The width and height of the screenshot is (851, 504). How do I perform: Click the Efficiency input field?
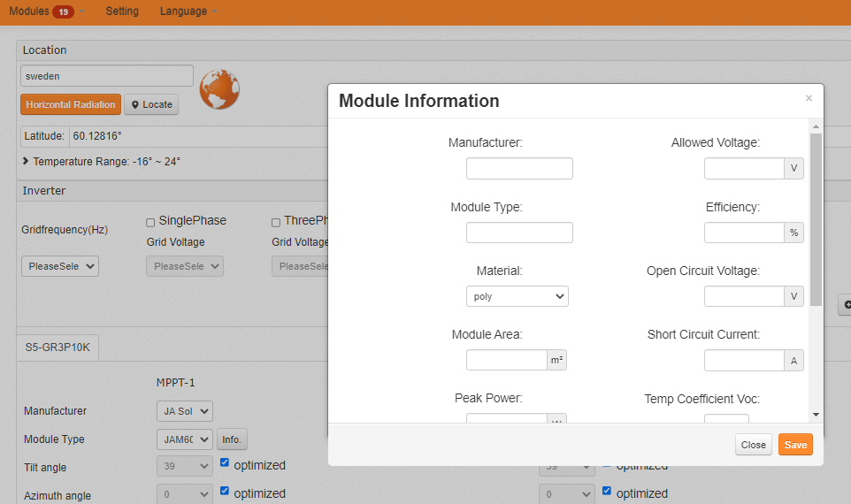(x=744, y=233)
